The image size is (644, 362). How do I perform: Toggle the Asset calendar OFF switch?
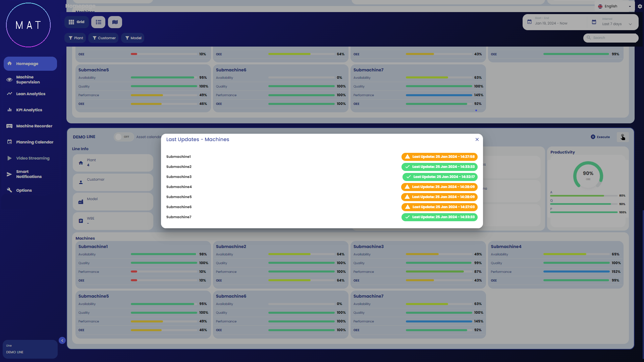(123, 137)
